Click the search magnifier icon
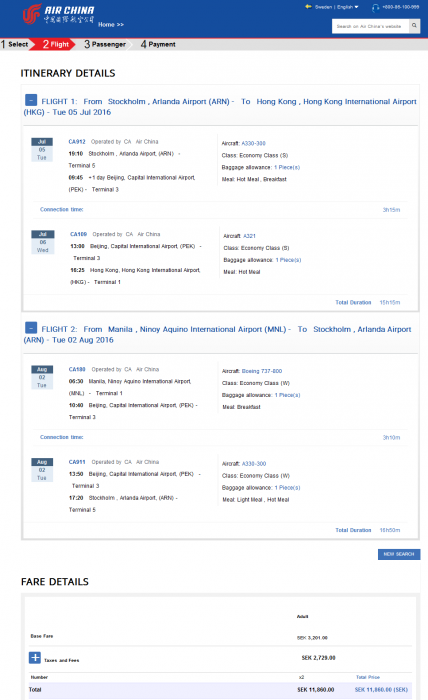Viewport: 428px width, 700px height. coord(415,26)
